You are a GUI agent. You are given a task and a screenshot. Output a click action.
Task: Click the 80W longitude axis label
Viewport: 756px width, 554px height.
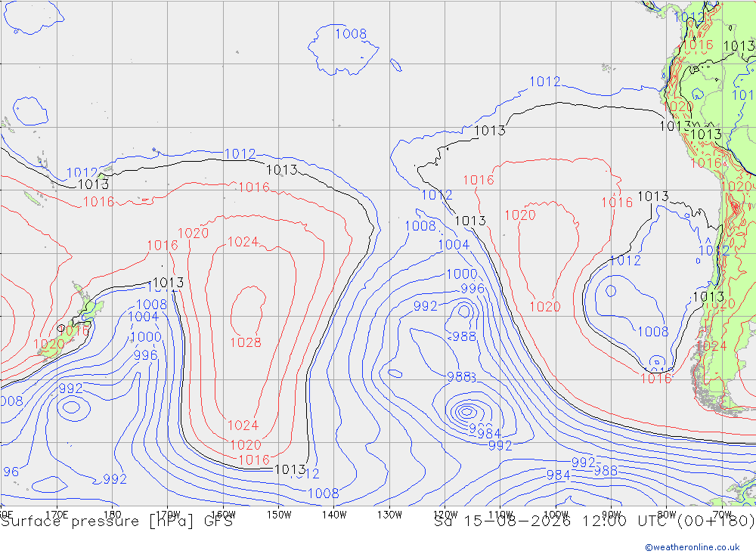[667, 514]
